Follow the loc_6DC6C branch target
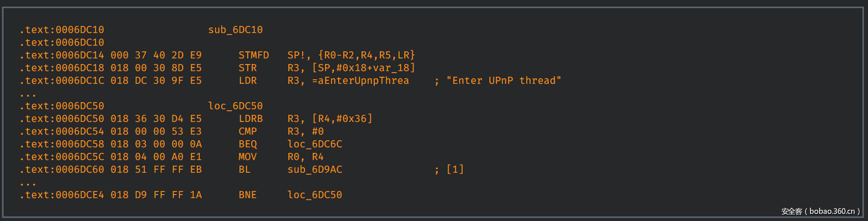868x221 pixels. 315,144
